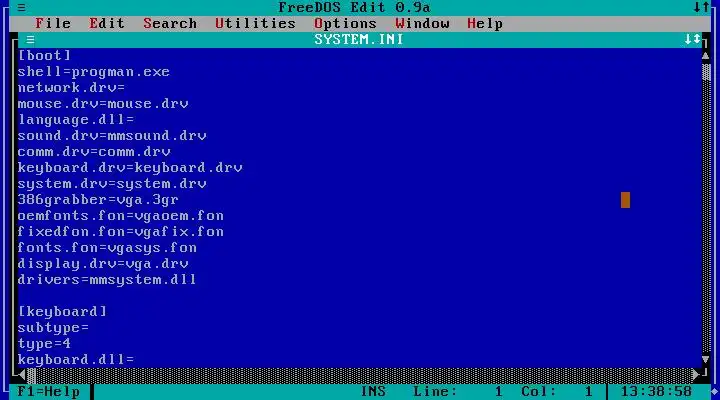Place cursor on network.drv= line

click(x=71, y=88)
